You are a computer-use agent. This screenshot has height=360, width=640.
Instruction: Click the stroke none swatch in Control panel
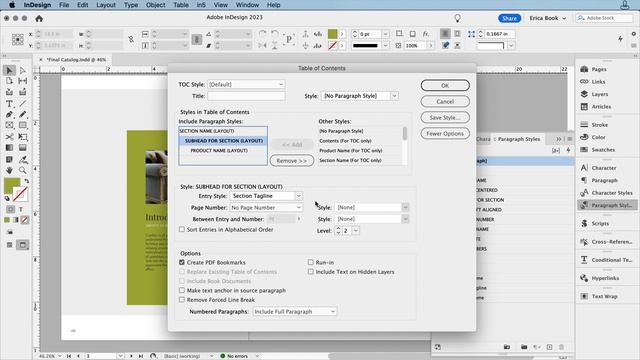click(x=333, y=46)
